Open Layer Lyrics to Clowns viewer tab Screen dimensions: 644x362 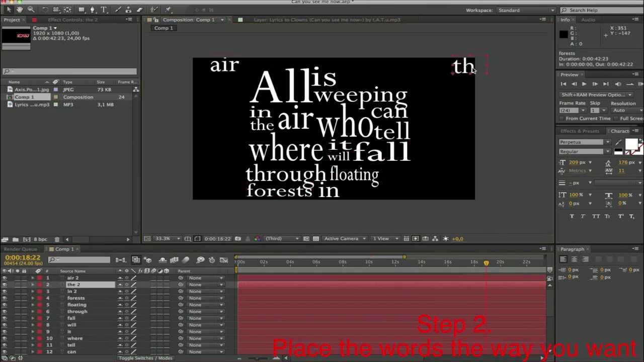tap(327, 20)
